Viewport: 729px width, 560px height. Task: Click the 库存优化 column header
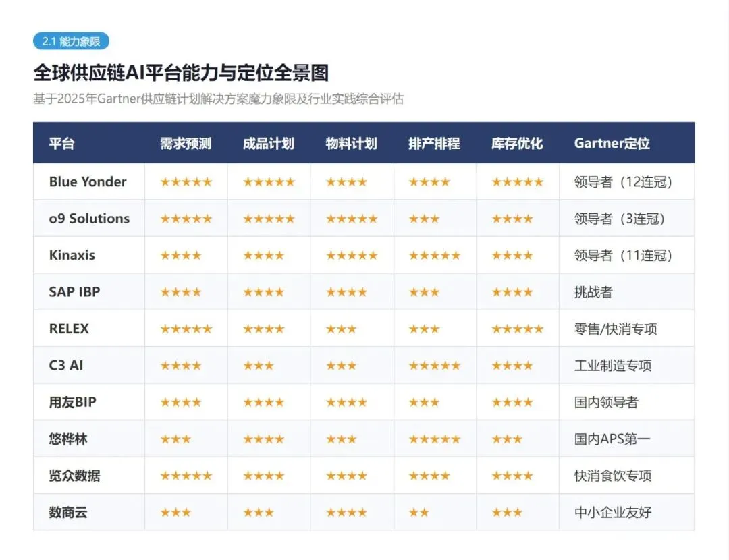(517, 143)
